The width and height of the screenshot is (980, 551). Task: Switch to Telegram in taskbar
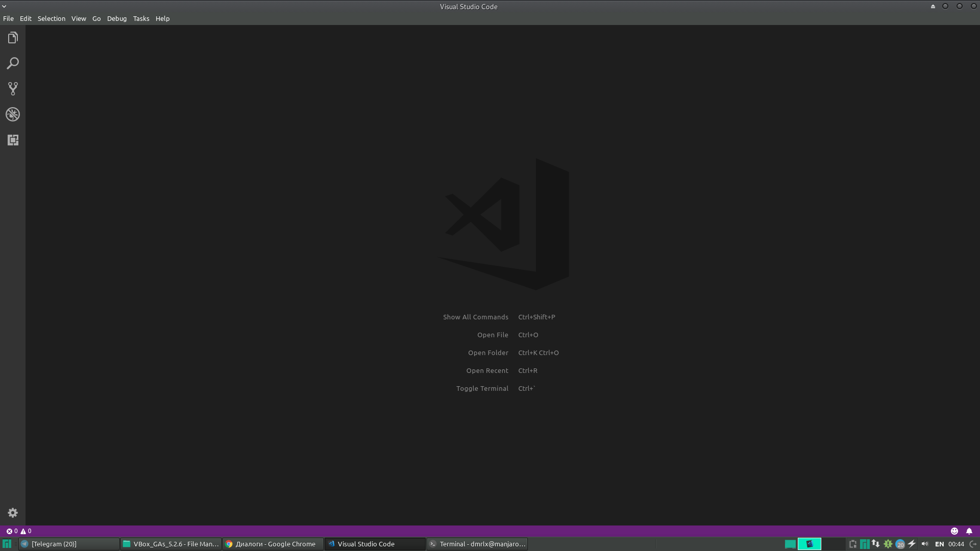(69, 544)
